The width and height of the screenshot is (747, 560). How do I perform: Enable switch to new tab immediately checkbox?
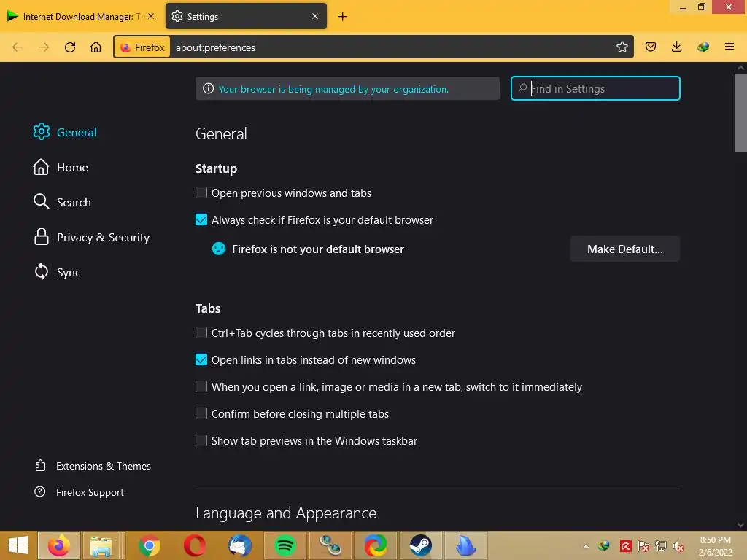(201, 386)
